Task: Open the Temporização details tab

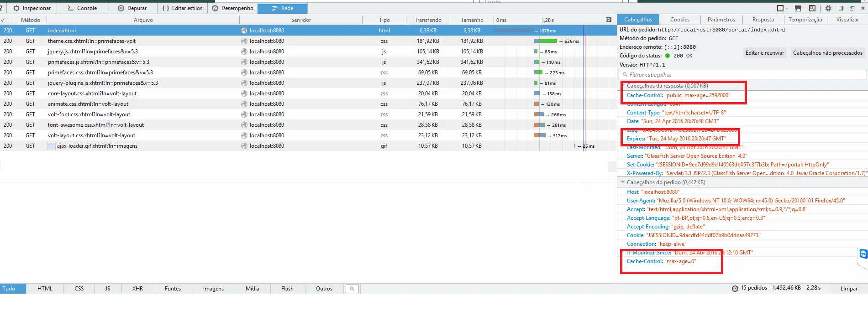Action: [x=805, y=20]
